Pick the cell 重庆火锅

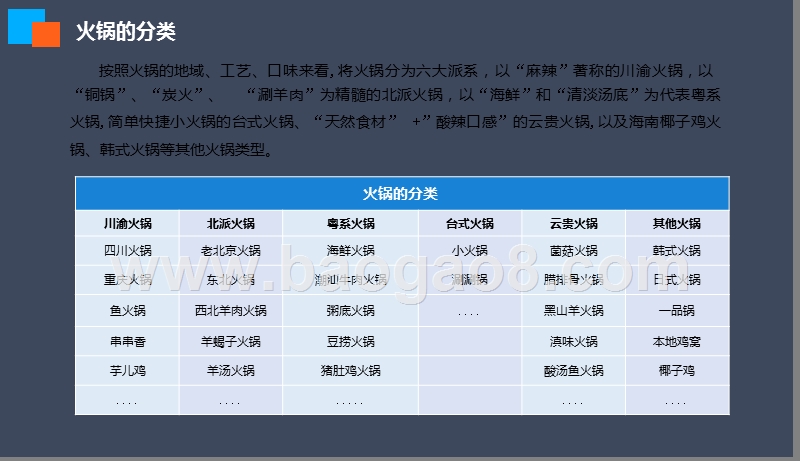(128, 279)
